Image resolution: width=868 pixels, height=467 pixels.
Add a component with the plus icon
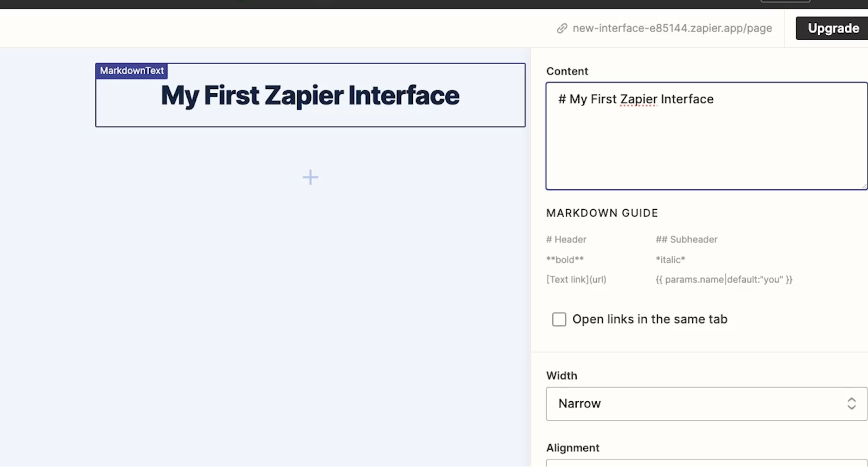(310, 177)
